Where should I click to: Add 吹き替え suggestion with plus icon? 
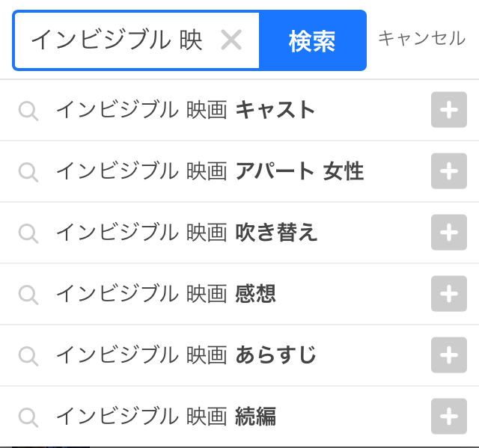pyautogui.click(x=448, y=233)
